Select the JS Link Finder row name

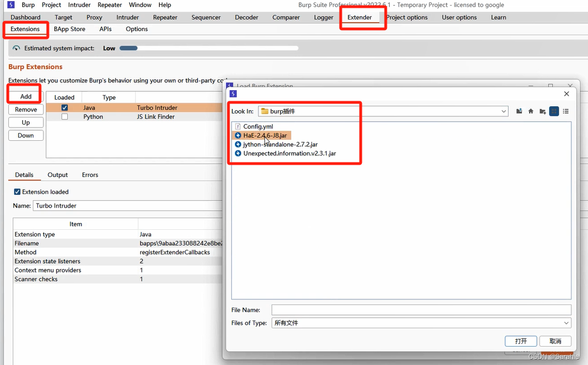(156, 117)
